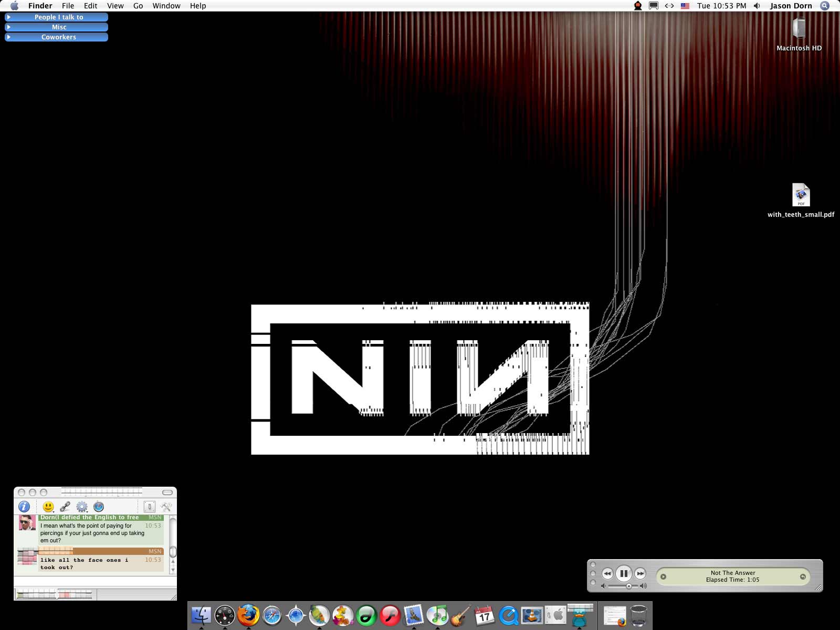Viewport: 840px width, 630px height.
Task: Open Macintosh HD drive icon
Action: coord(799,28)
